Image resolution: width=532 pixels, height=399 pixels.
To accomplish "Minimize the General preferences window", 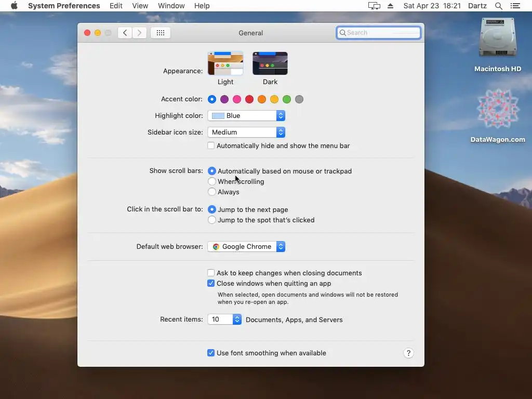I will click(x=98, y=33).
